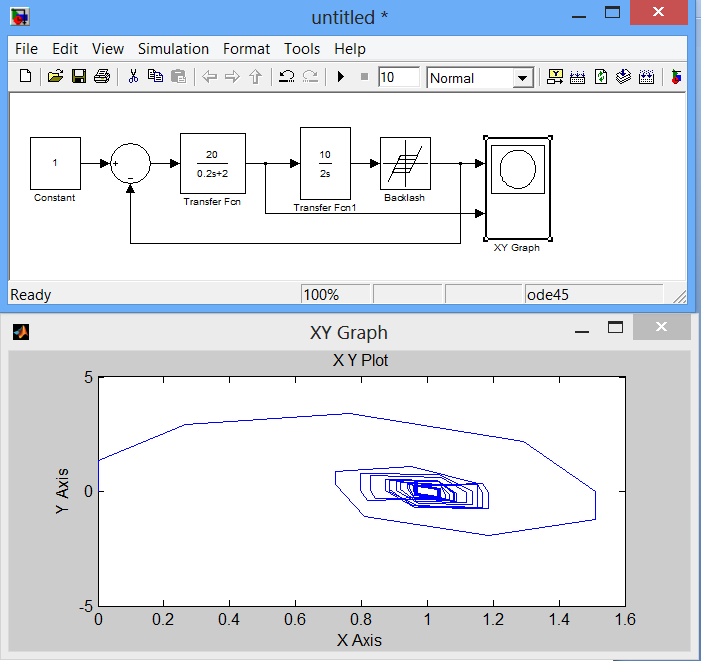Click the Ready status text
This screenshot has width=701, height=661.
[31, 295]
